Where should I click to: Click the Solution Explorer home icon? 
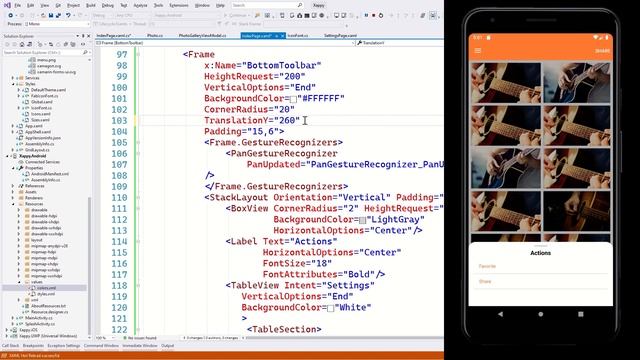click(22, 44)
